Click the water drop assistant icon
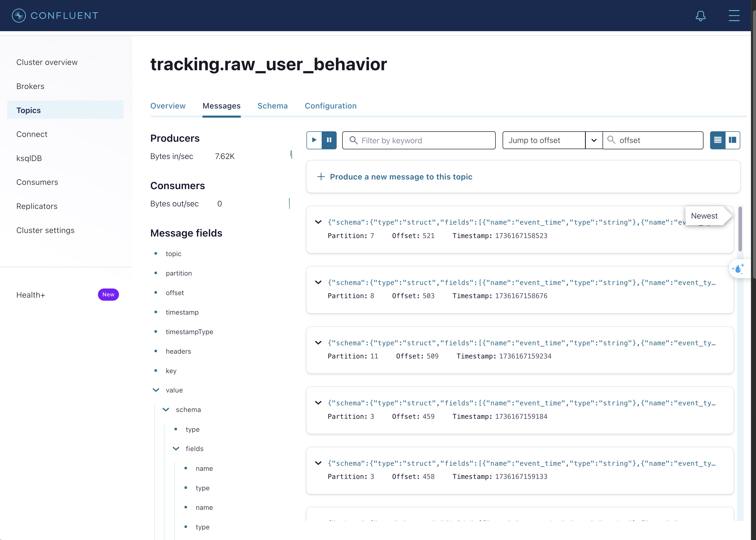 (738, 269)
